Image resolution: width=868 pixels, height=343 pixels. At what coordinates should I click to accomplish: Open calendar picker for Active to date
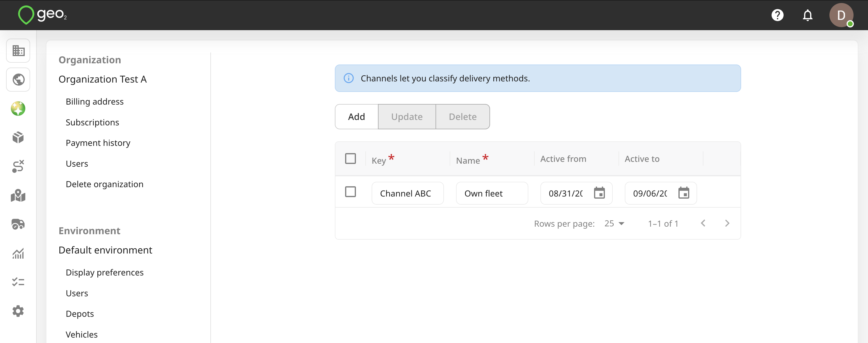pyautogui.click(x=684, y=193)
